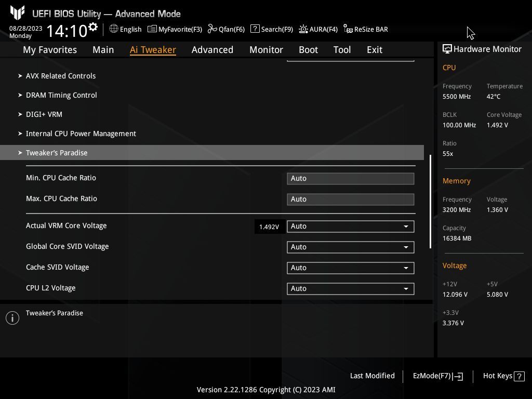Click the 3.376 V reading
Viewport: 532px width, 399px height.
[x=453, y=323]
